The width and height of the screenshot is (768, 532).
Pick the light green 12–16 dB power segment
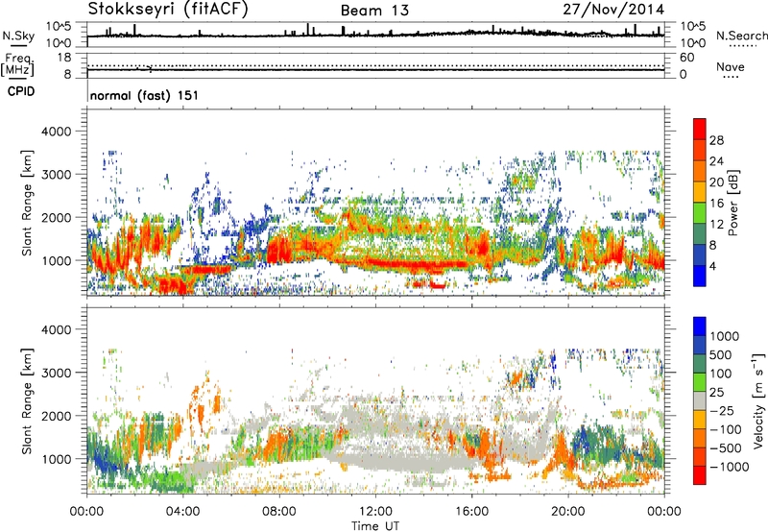pyautogui.click(x=700, y=213)
